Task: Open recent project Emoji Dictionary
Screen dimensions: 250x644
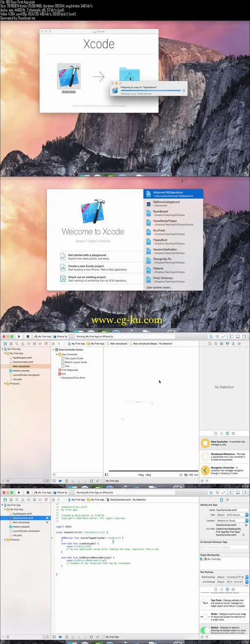Action: (x=173, y=279)
